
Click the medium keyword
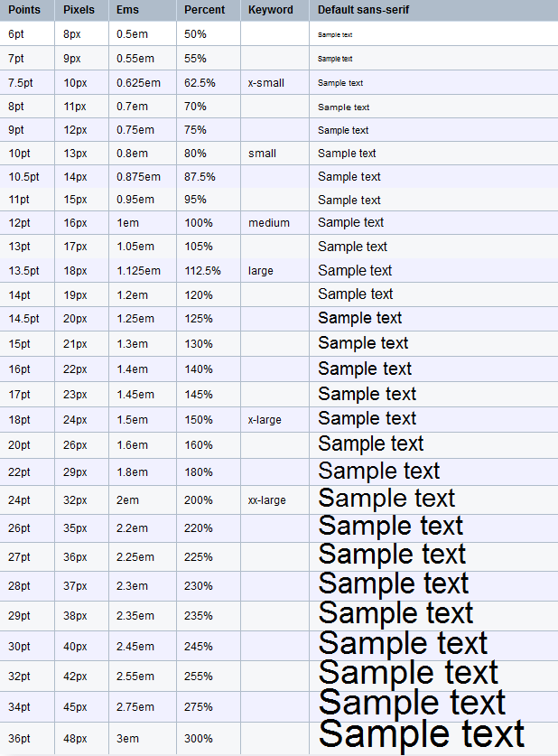pos(269,223)
